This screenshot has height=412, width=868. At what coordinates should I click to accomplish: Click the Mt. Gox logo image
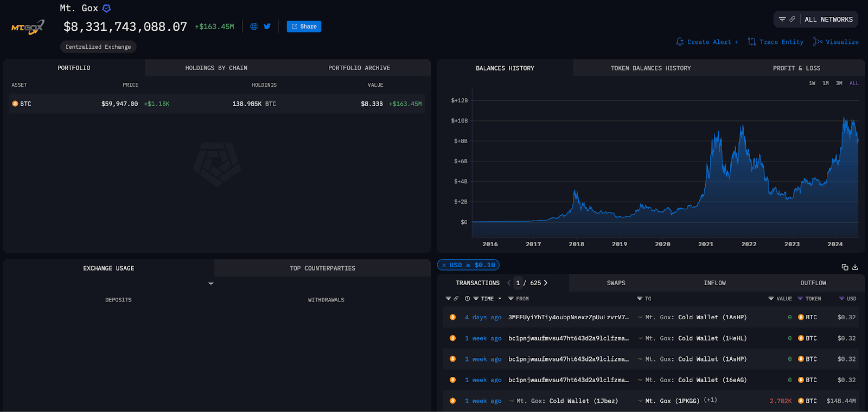coord(28,27)
